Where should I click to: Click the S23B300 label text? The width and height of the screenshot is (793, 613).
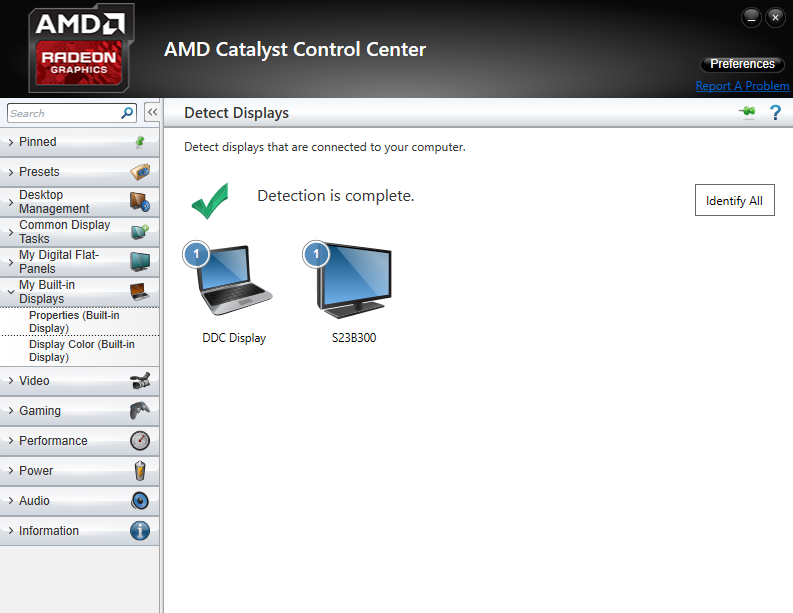[x=354, y=338]
